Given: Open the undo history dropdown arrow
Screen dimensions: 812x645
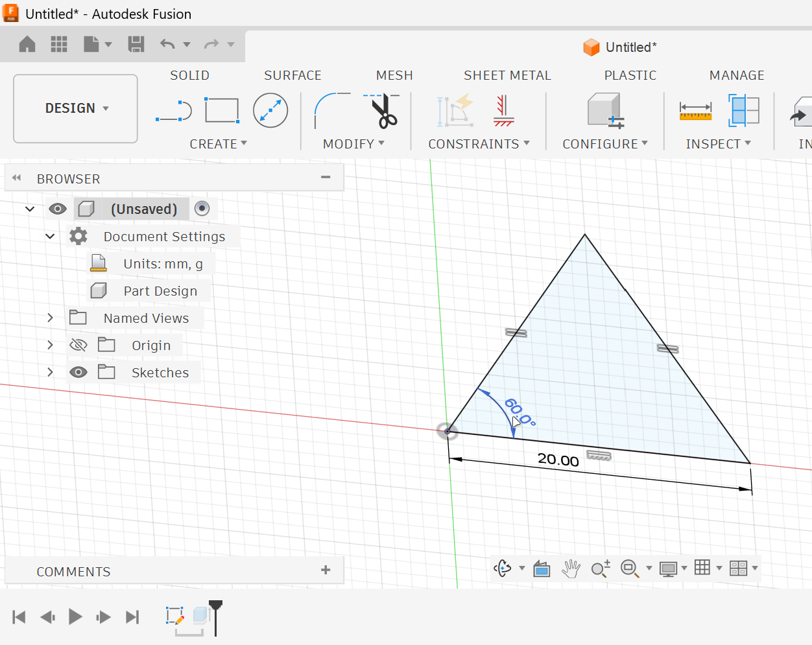Looking at the screenshot, I should 187,45.
